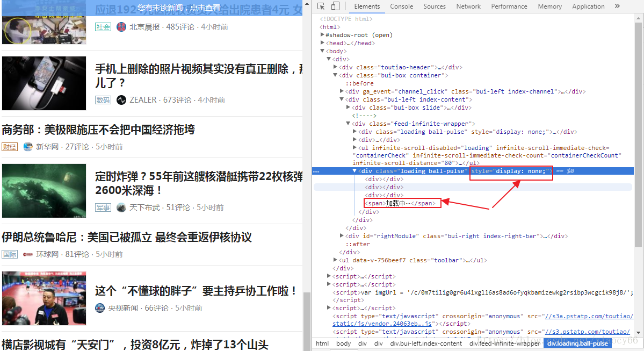Collapse the feed-infinite-wrapper div
Viewport: 644px width, 351px height.
tap(348, 123)
